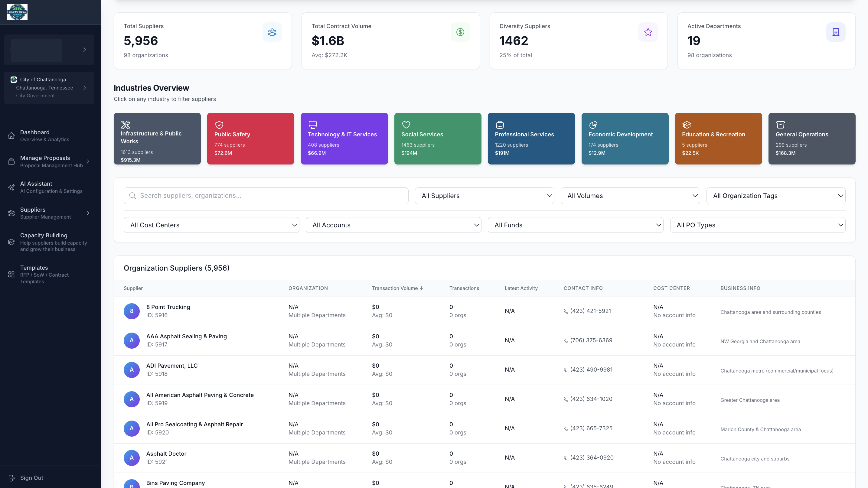868x488 pixels.
Task: Click the Capacity Building sidebar icon
Action: point(11,242)
